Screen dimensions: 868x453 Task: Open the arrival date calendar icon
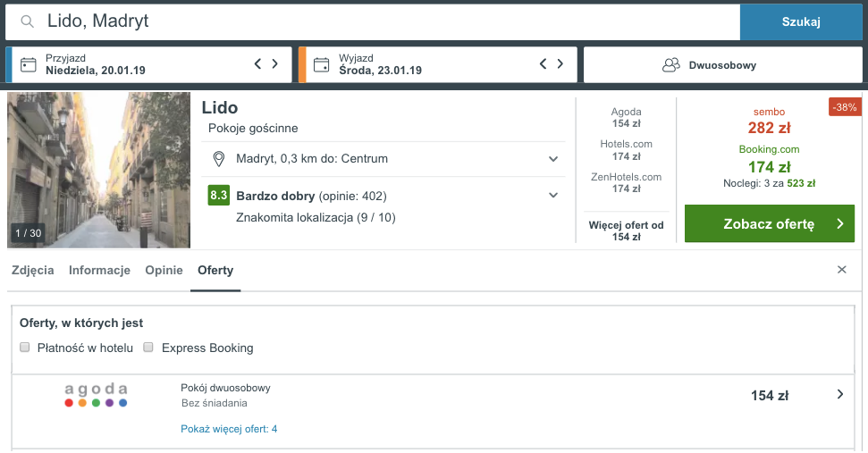pos(29,64)
